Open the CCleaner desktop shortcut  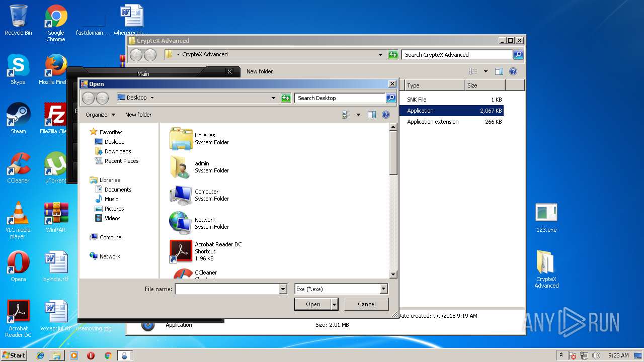click(18, 168)
